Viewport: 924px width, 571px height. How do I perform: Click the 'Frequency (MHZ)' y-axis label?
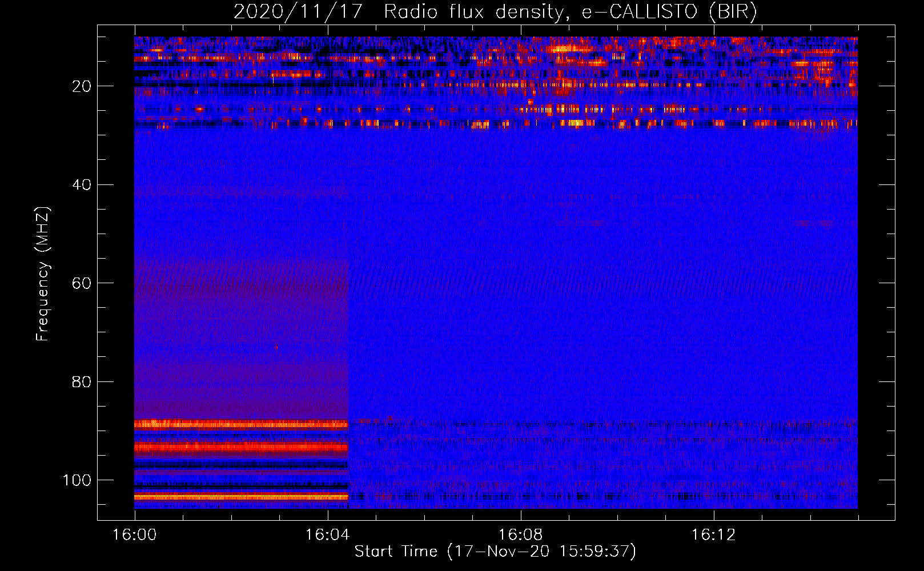(43, 274)
